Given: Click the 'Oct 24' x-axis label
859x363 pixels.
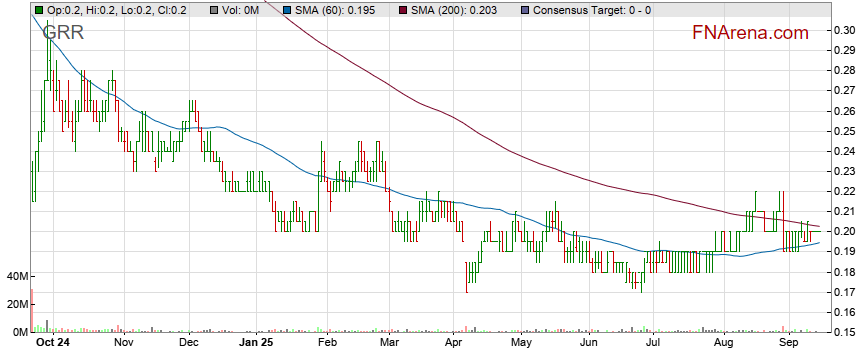Looking at the screenshot, I should (52, 343).
